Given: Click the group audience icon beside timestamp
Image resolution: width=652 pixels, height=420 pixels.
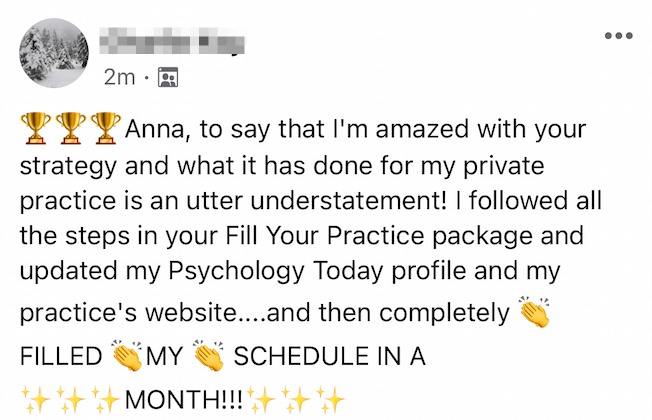Looking at the screenshot, I should point(168,76).
